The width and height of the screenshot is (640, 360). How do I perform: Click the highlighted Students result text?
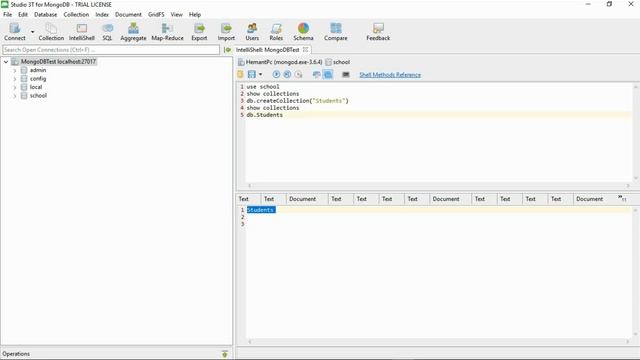click(261, 210)
